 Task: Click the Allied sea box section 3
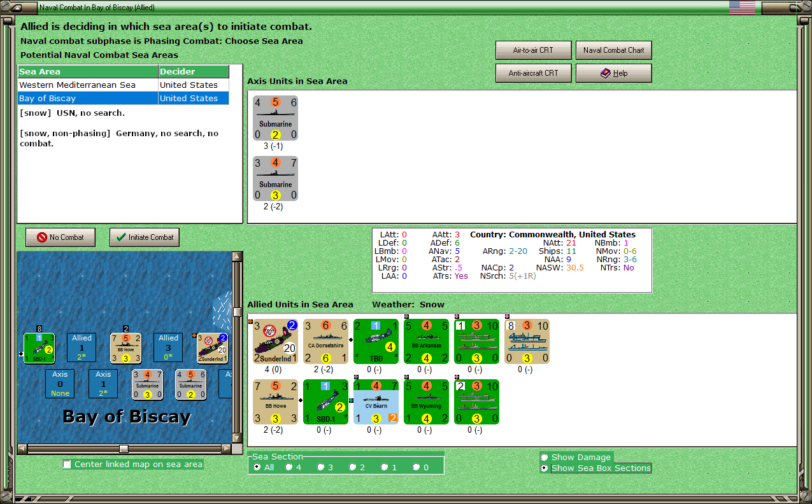(x=168, y=347)
